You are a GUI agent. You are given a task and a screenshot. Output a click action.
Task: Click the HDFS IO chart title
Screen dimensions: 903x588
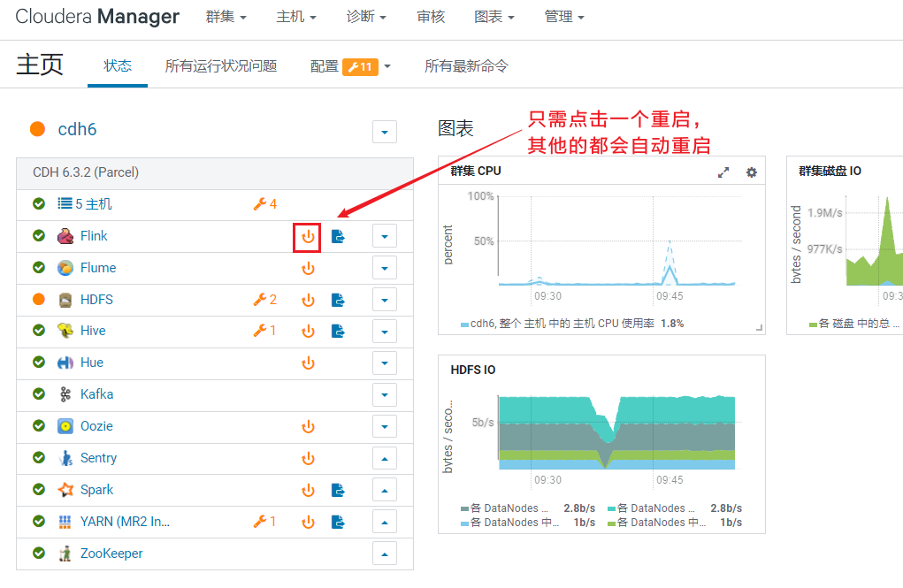(x=473, y=370)
